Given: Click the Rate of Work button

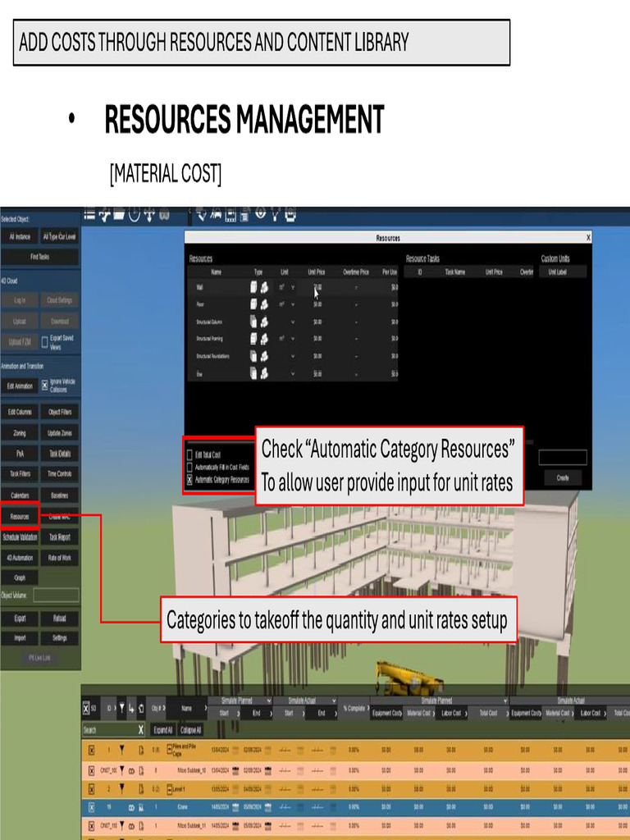Looking at the screenshot, I should coord(60,558).
